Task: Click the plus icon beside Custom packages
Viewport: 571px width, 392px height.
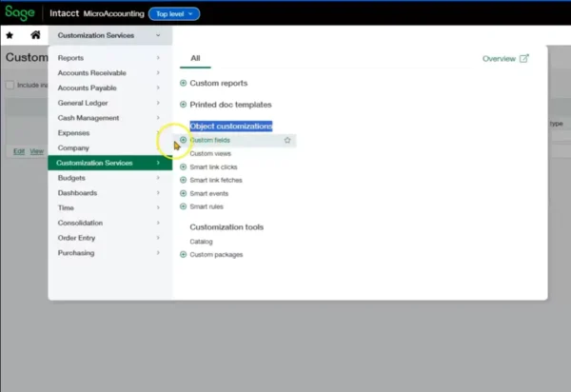Action: pyautogui.click(x=183, y=254)
